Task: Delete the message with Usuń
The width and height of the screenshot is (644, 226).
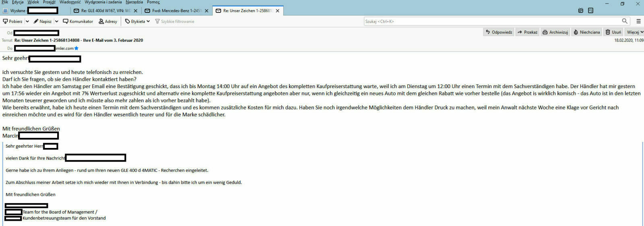Action: (613, 32)
